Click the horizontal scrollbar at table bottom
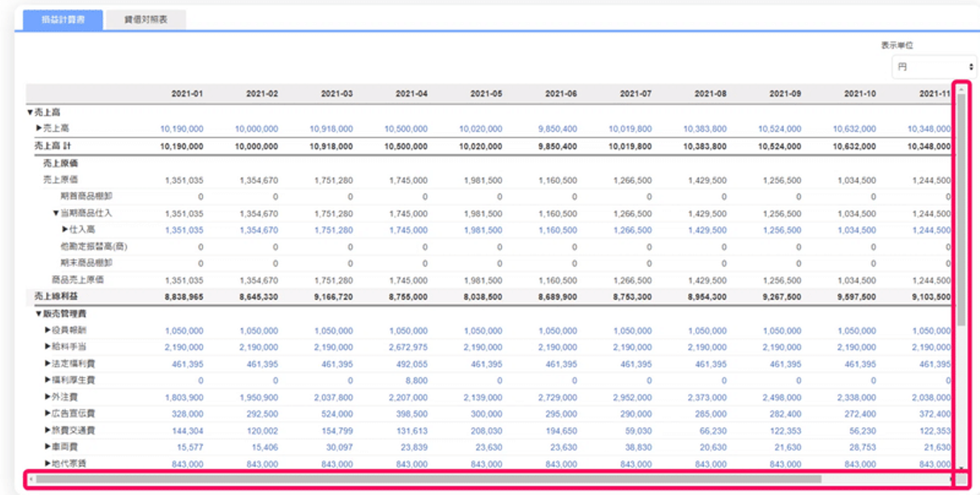The width and height of the screenshot is (980, 495). click(x=429, y=479)
